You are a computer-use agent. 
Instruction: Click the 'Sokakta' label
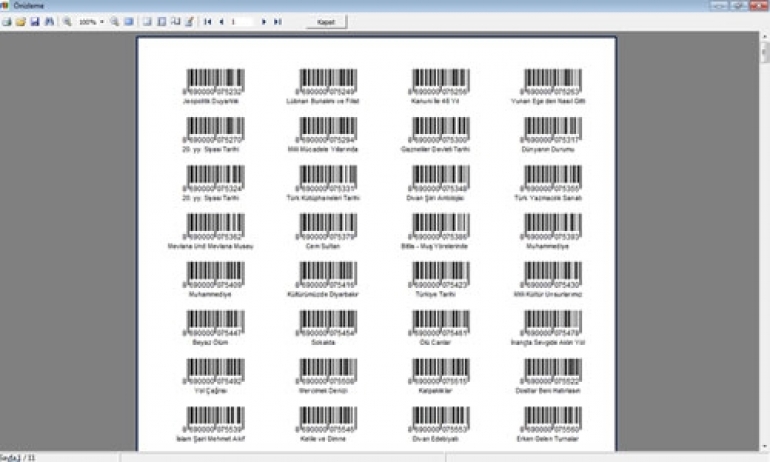click(323, 342)
